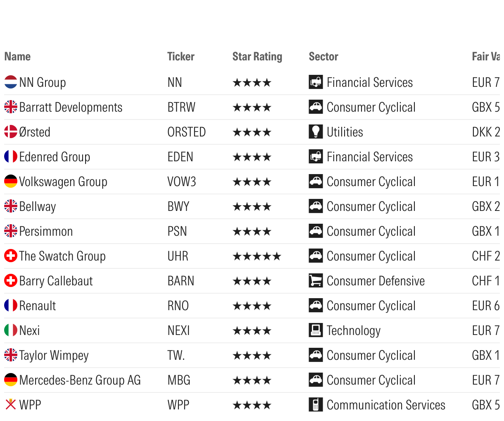Click the car icon in Volkswagen Group row
The width and height of the screenshot is (504, 421).
coord(316,181)
